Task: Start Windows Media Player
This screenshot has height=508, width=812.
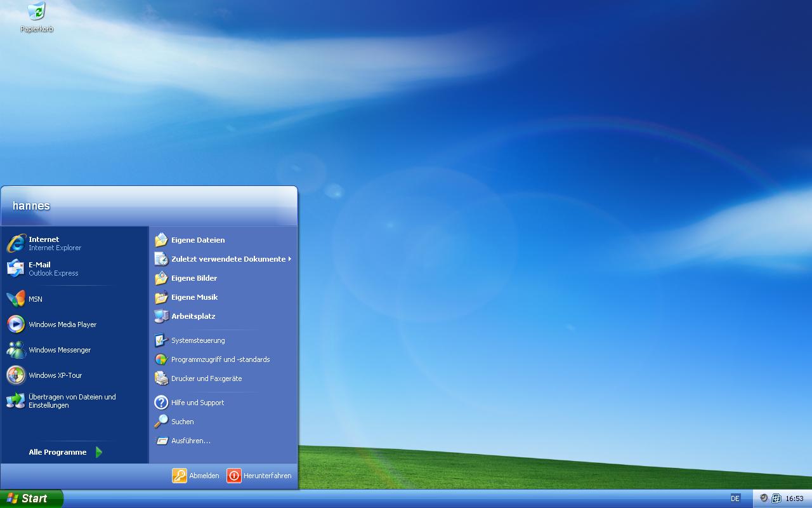Action: (x=62, y=324)
